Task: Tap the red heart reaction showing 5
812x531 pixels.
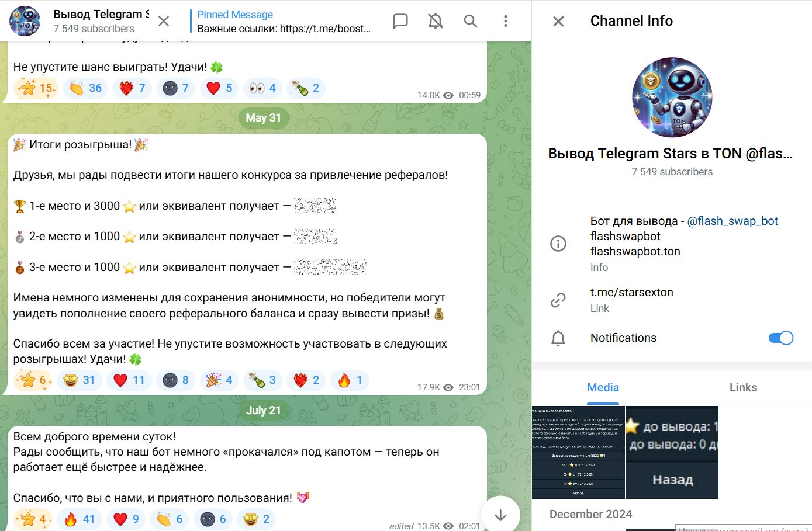Action: (x=219, y=88)
